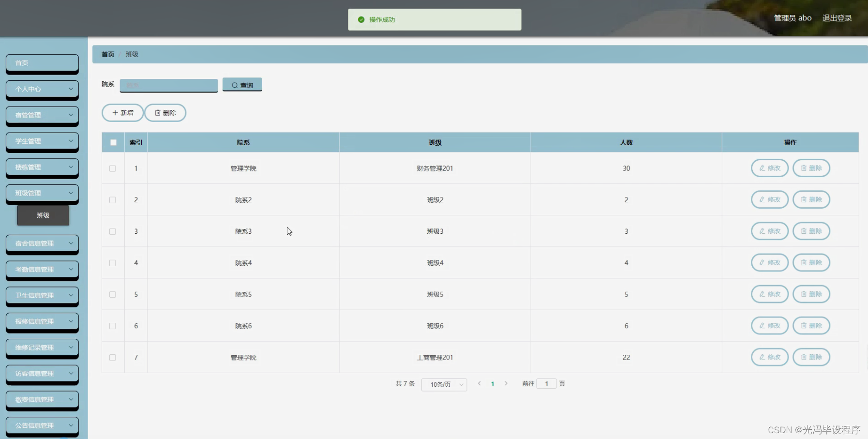Click the 修改 button on row 班级2
868x439 pixels.
click(769, 199)
